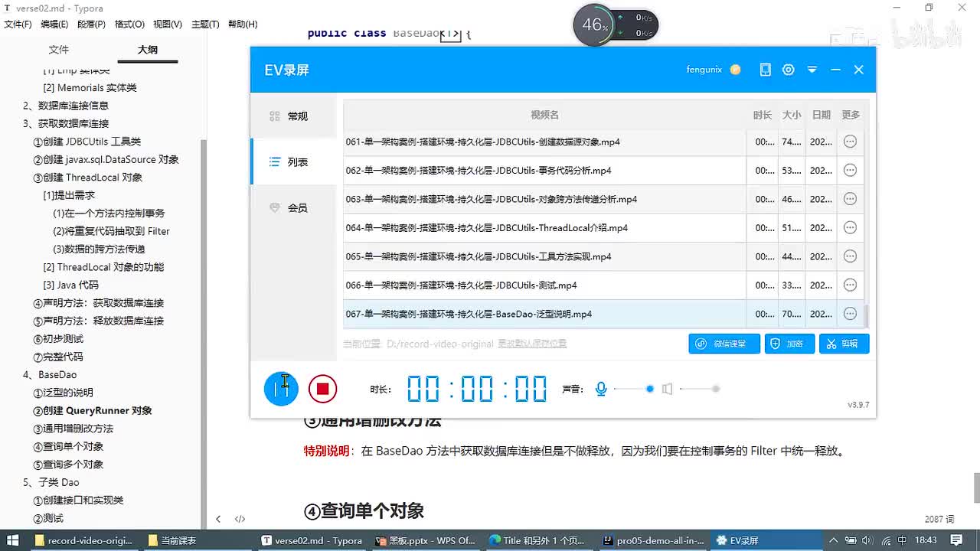Go to outline item ②创建 QueryRunner 对象

tap(93, 411)
